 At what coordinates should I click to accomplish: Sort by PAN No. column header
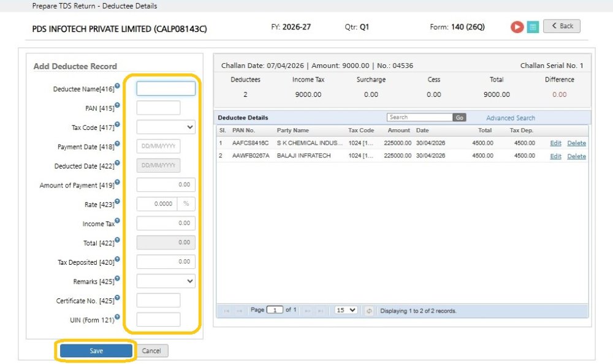[x=243, y=130]
